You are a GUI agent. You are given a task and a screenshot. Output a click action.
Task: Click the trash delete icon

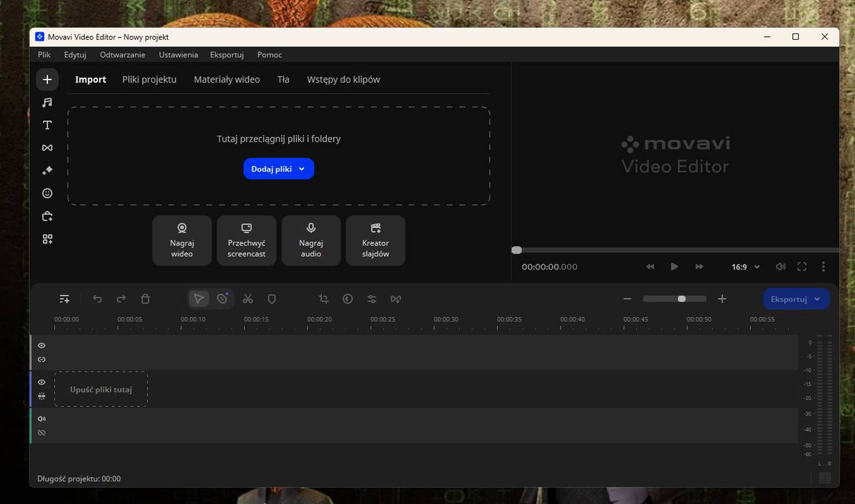pyautogui.click(x=145, y=299)
